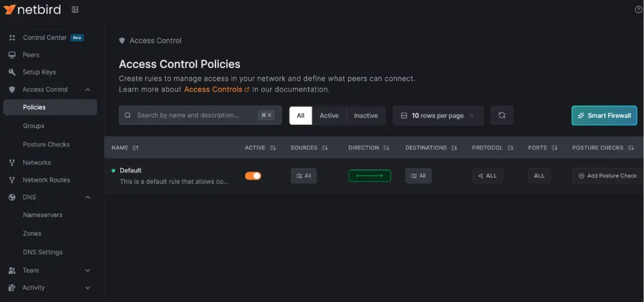Go to Posture Checks in sidebar
The width and height of the screenshot is (644, 302).
tap(46, 145)
